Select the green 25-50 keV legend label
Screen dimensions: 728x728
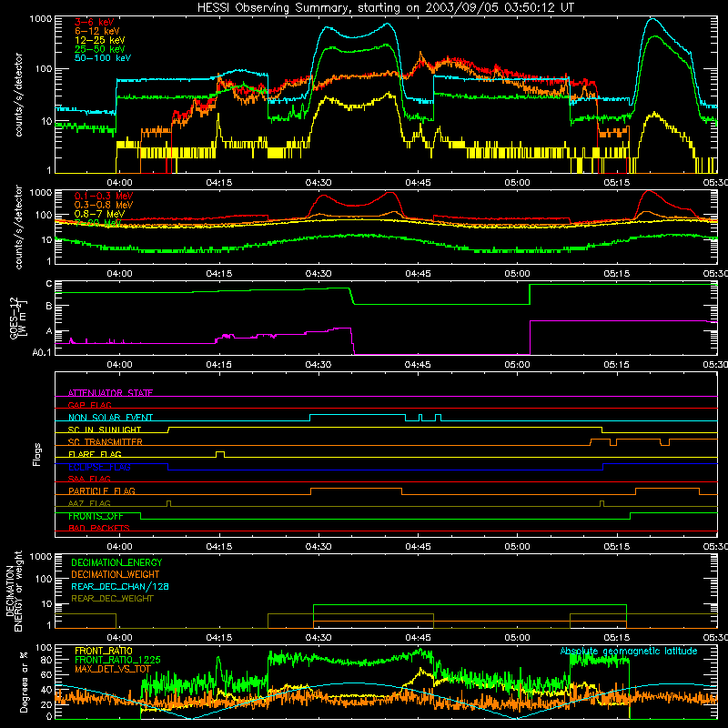100,49
